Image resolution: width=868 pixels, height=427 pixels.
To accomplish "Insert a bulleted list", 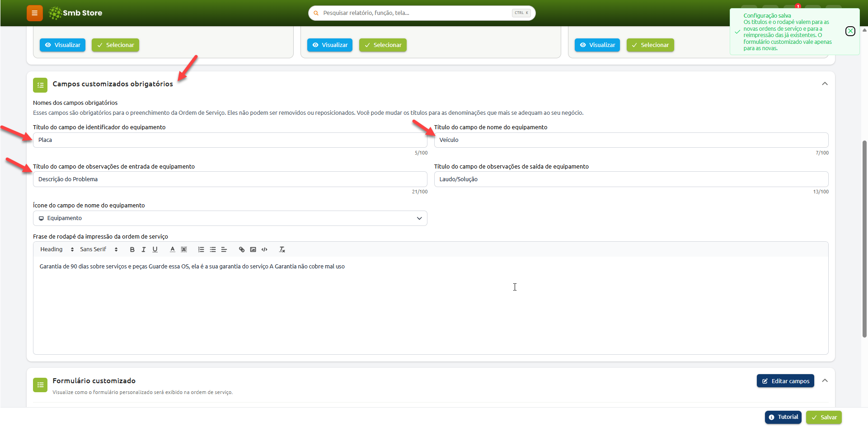I will (x=213, y=249).
